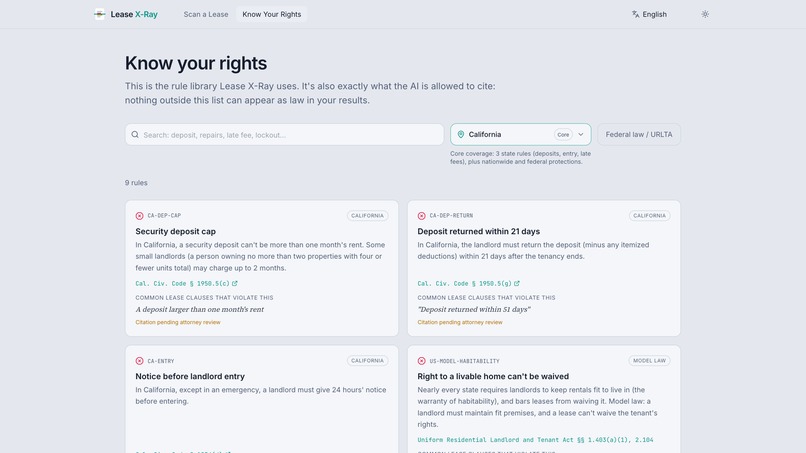Open the English language selector
Viewport: 806px width, 453px height.
click(649, 14)
